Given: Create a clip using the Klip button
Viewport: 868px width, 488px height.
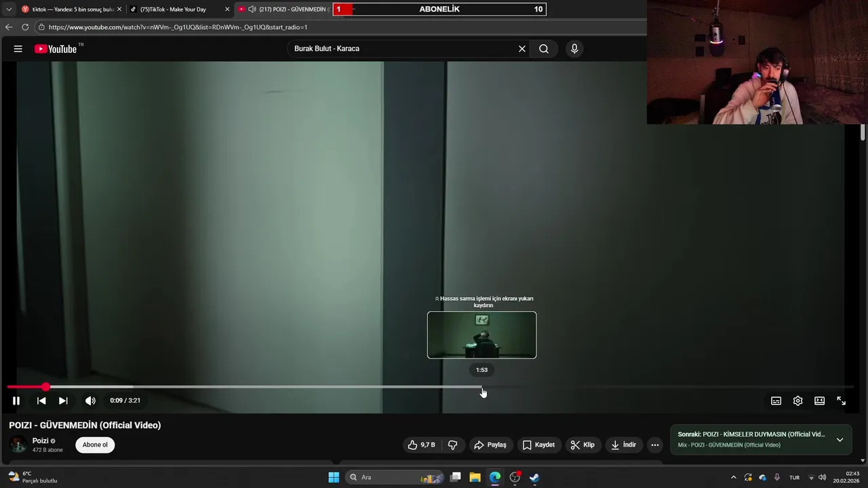Looking at the screenshot, I should tap(583, 445).
